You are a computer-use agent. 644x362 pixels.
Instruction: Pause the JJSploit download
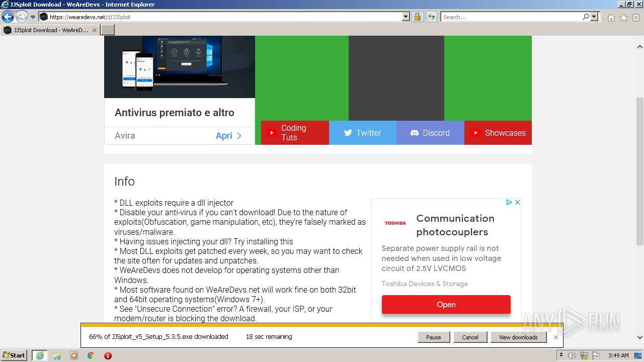[434, 337]
